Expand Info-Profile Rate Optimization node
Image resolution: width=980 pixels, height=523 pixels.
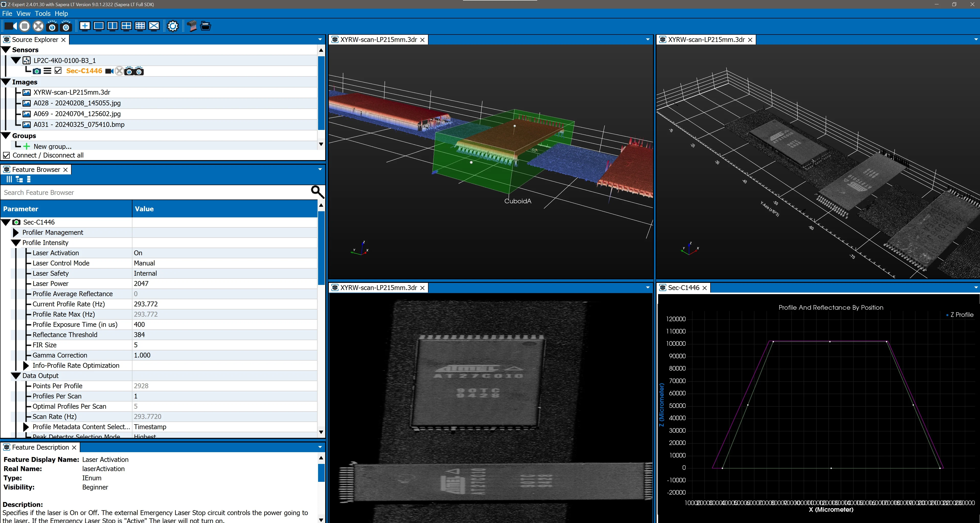[26, 365]
